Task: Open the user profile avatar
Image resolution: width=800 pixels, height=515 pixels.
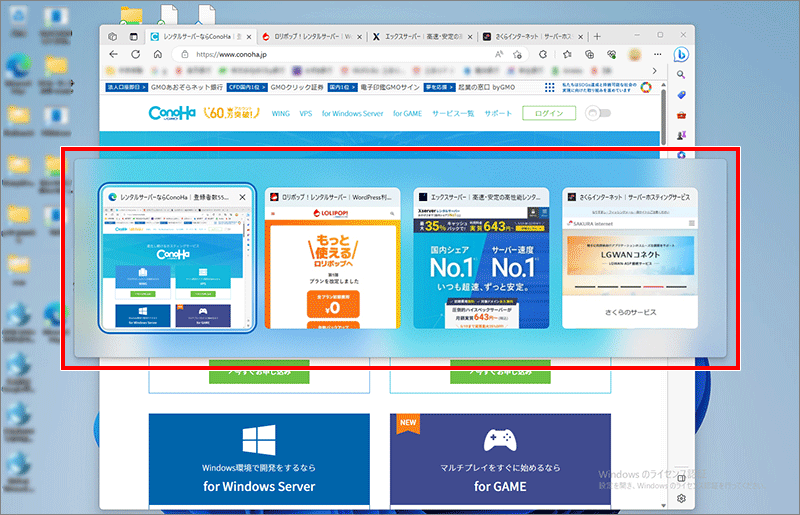Action: pyautogui.click(x=635, y=54)
